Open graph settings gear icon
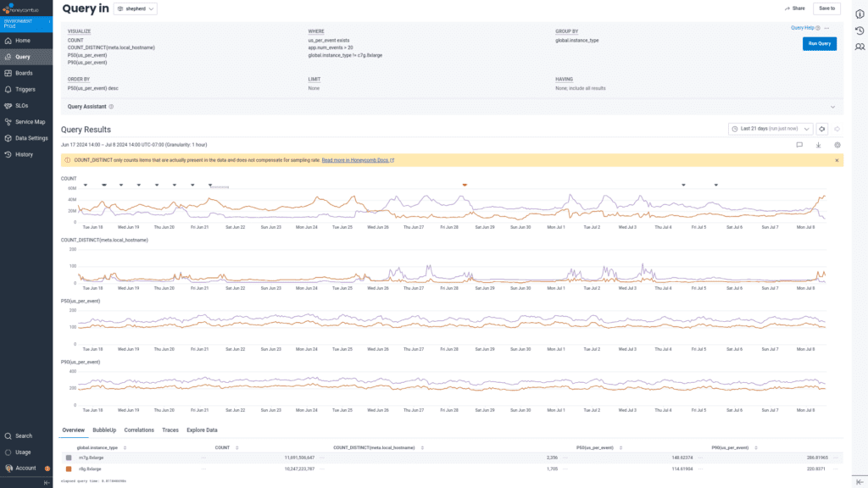Image resolution: width=868 pixels, height=488 pixels. pyautogui.click(x=837, y=145)
